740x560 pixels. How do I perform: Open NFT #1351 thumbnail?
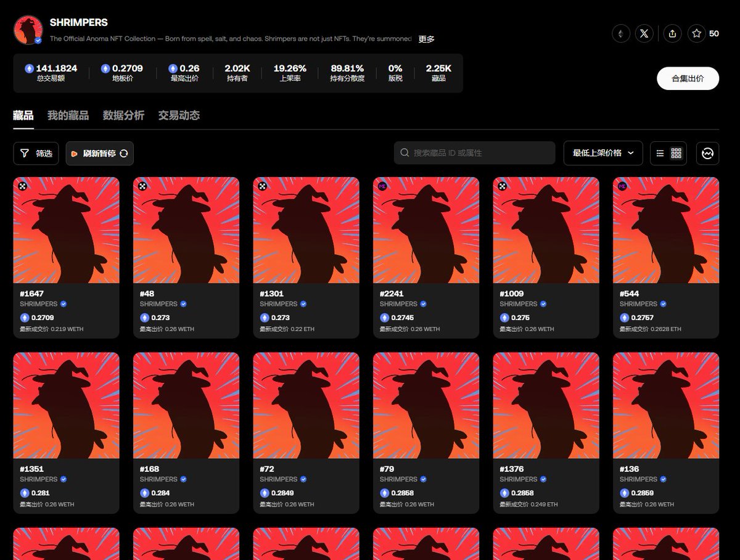click(67, 406)
